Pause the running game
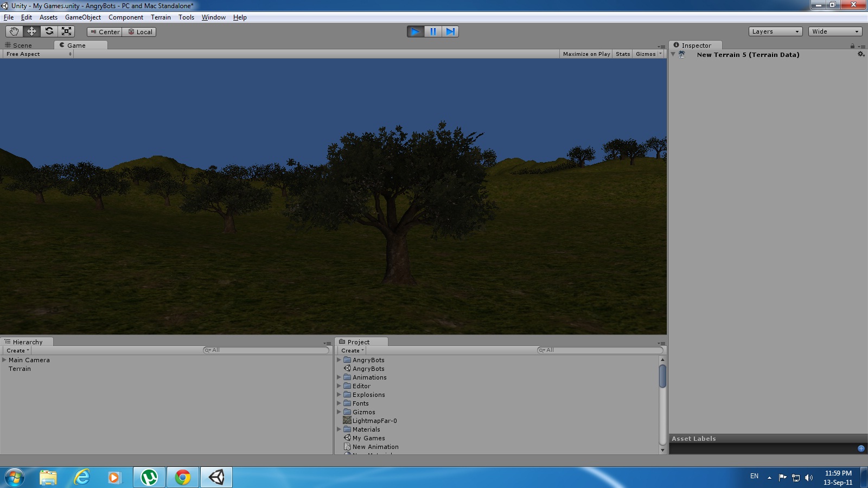The width and height of the screenshot is (868, 488). (x=433, y=31)
